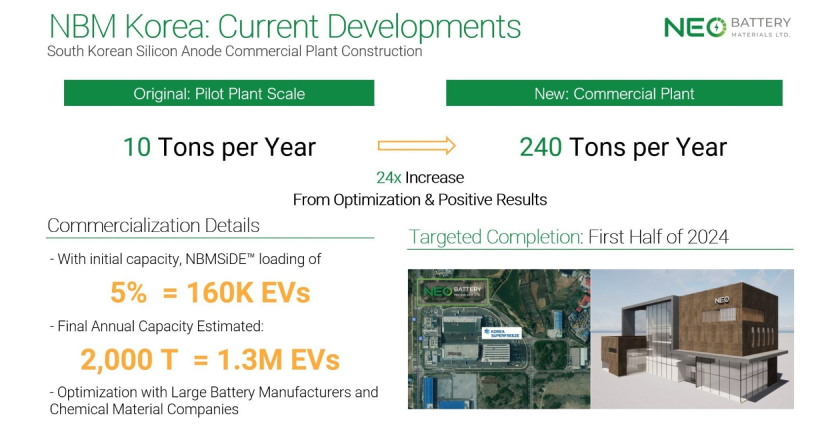Select the 'South Korean Silicon Anode' subtitle
Viewport: 840px width, 432px height.
(x=235, y=51)
